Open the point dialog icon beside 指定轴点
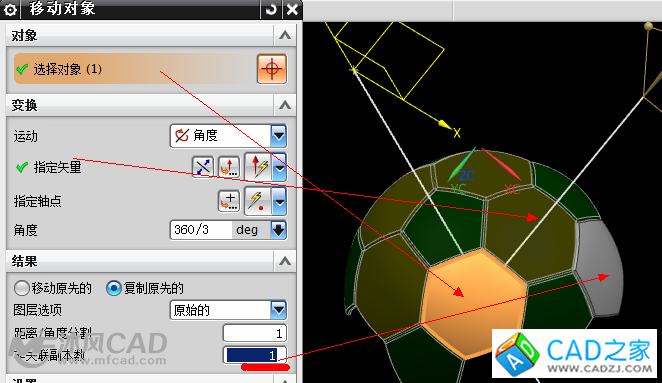662x383 pixels. [x=229, y=201]
